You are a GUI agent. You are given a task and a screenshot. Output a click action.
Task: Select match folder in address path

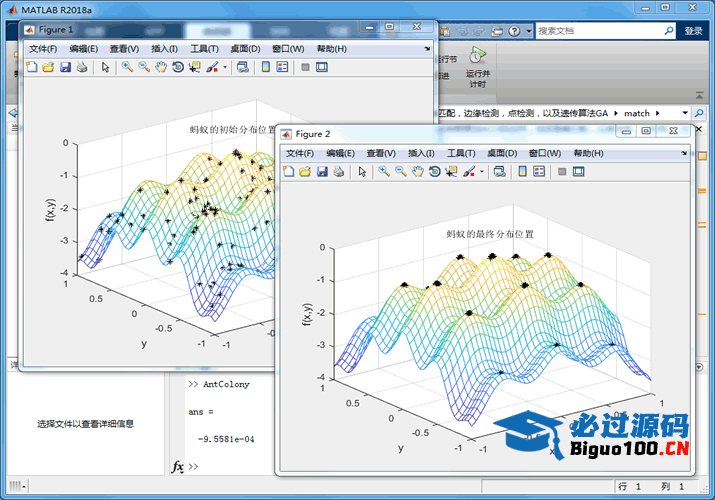point(637,113)
